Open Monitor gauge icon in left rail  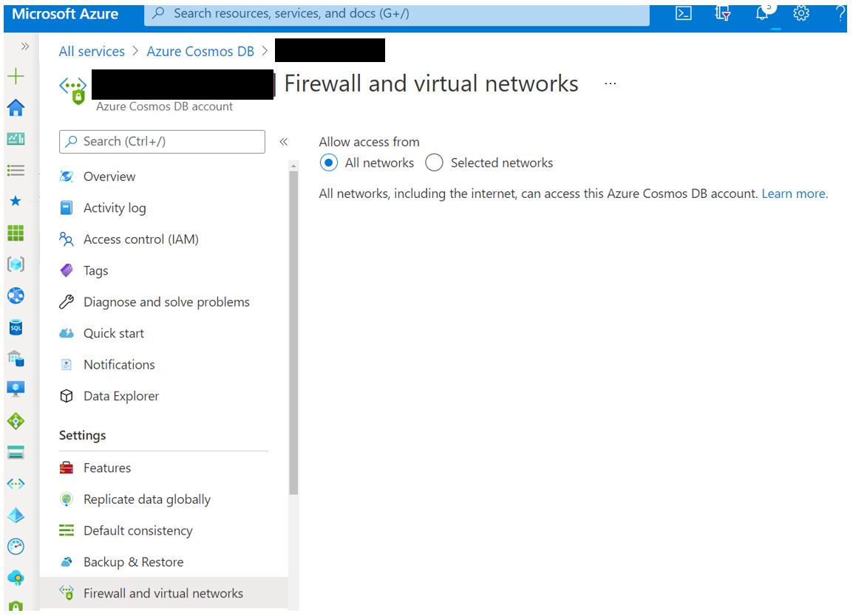(x=16, y=547)
